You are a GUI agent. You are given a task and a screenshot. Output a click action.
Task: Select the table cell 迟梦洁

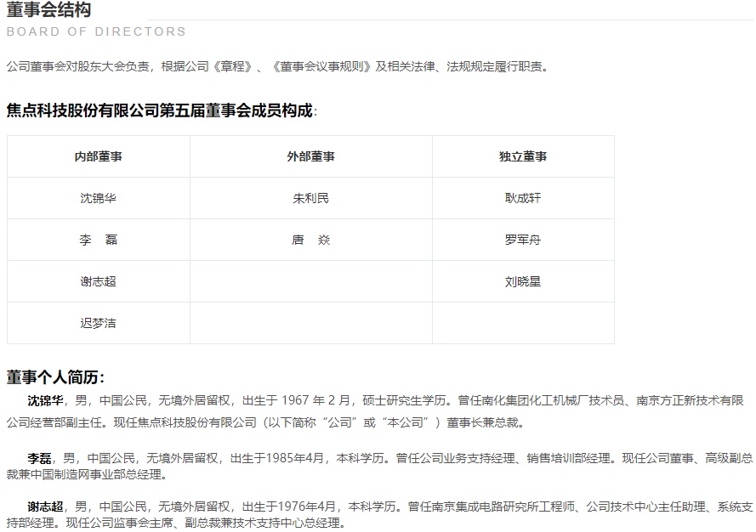99,323
